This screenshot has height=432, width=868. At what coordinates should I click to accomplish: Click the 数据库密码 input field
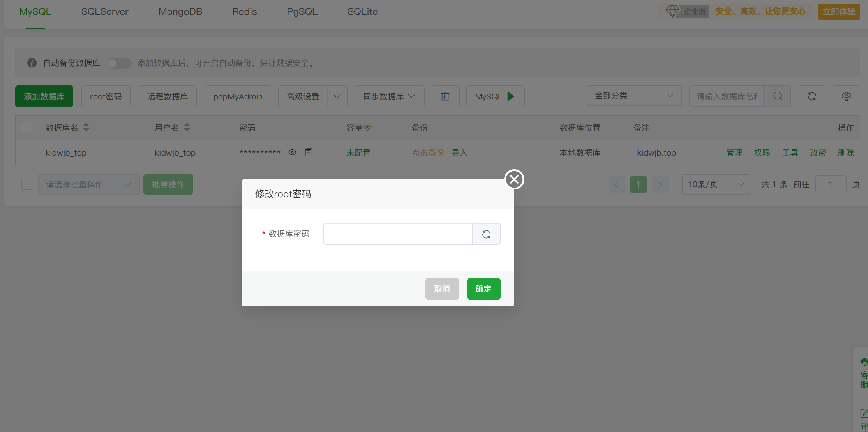(397, 234)
